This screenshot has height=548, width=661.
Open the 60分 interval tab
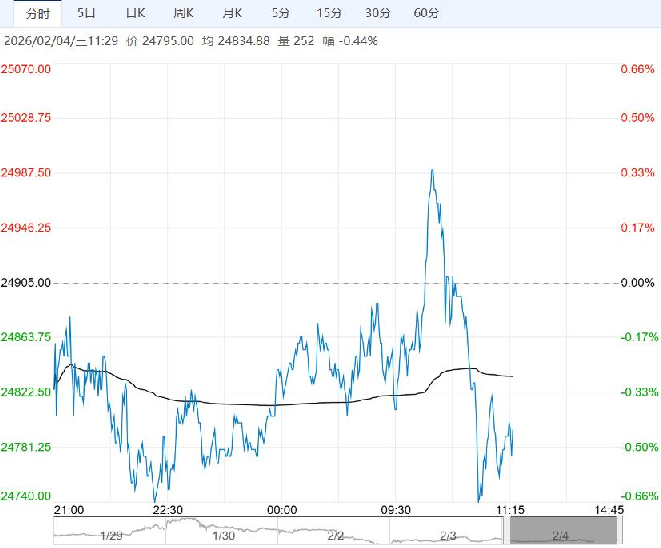point(425,14)
